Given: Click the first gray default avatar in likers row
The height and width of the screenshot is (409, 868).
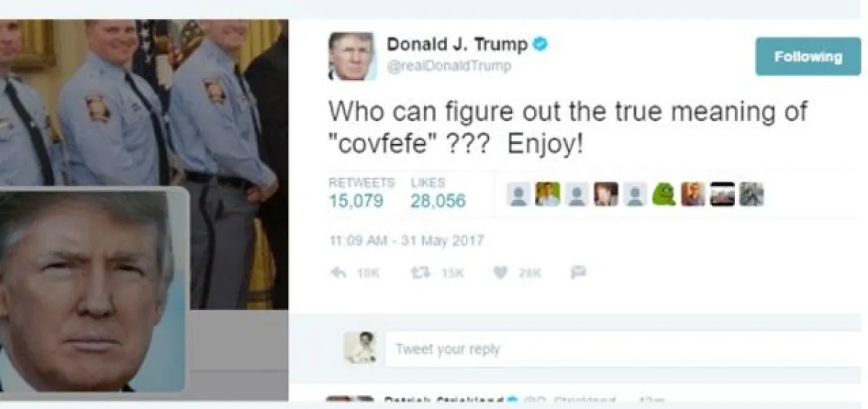Looking at the screenshot, I should (519, 194).
